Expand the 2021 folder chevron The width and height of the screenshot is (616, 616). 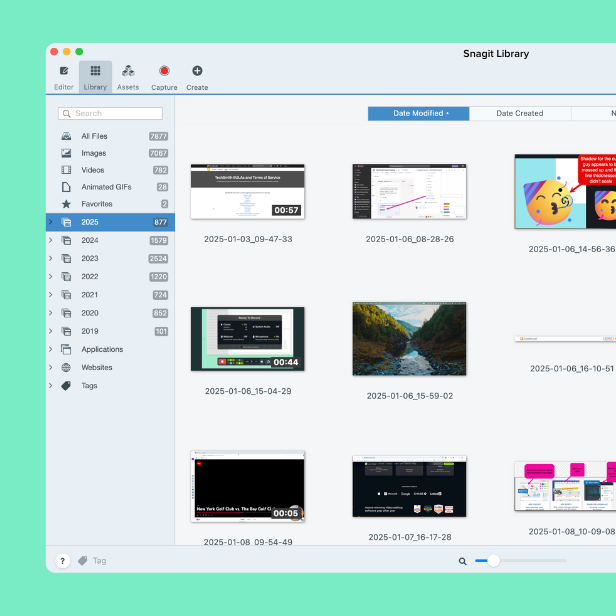coord(51,295)
